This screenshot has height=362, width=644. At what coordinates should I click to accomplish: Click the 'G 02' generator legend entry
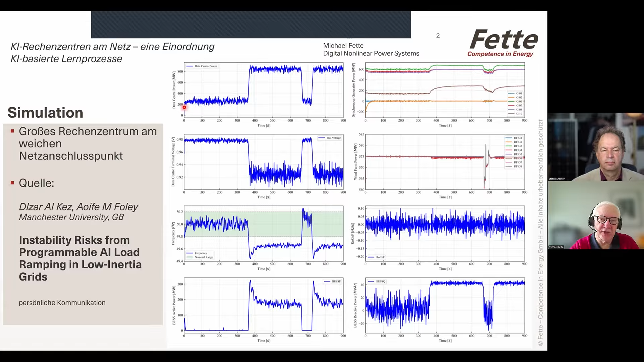coord(515,97)
